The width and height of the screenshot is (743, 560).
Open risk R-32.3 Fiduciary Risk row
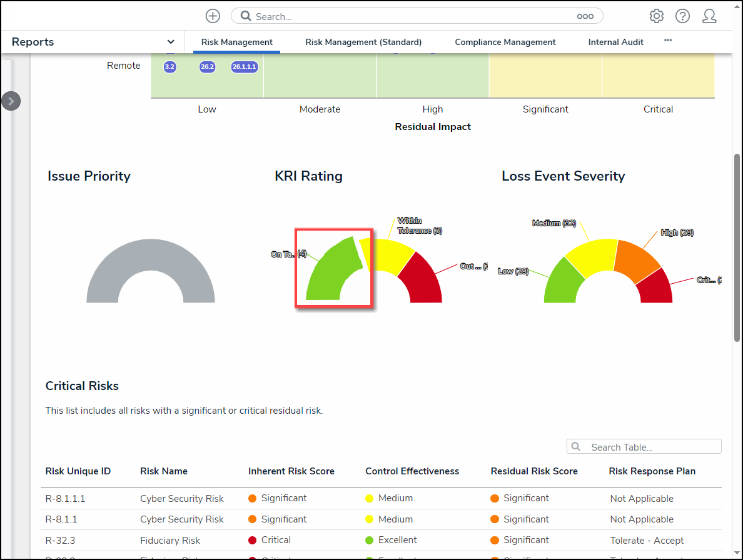pyautogui.click(x=170, y=541)
